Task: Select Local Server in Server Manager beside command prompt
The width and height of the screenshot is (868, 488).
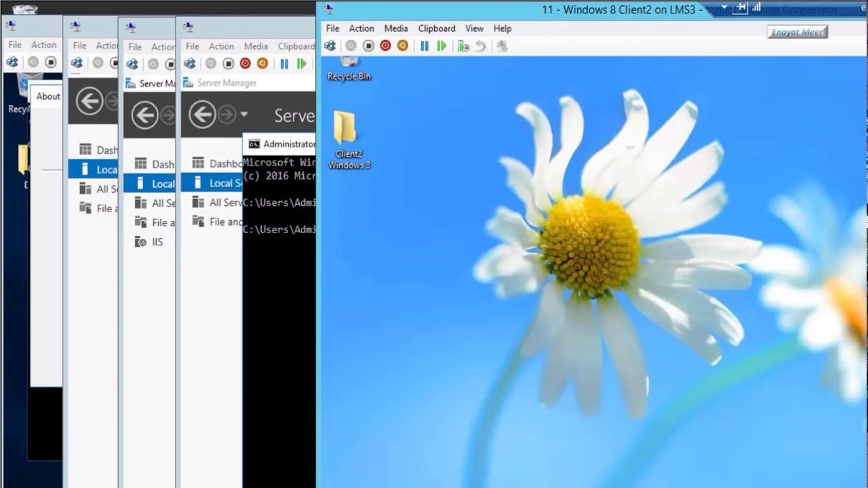Action: tap(212, 182)
